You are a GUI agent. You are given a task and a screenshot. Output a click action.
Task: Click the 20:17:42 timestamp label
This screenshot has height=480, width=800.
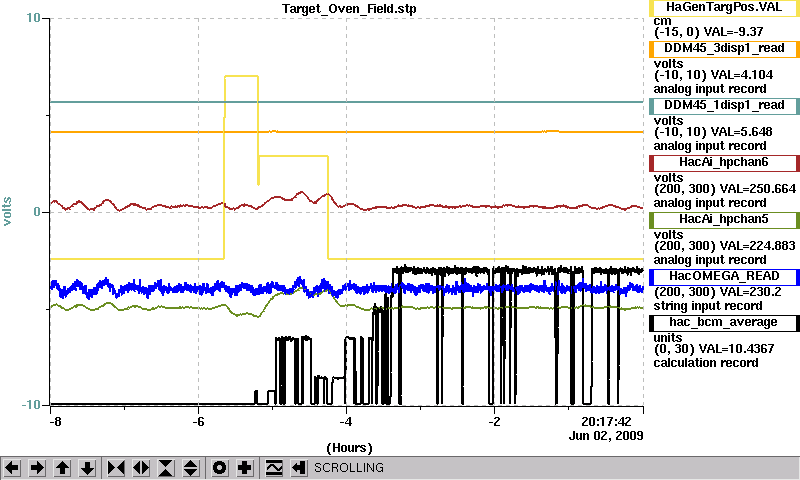pos(606,421)
